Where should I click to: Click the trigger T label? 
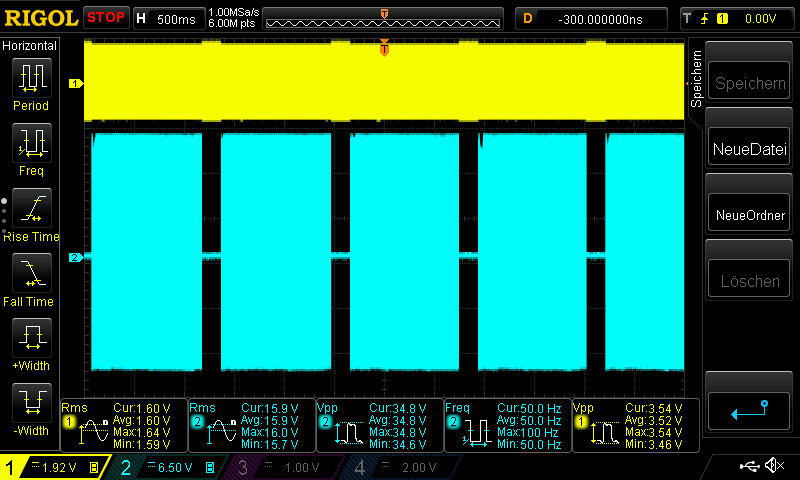(687, 19)
